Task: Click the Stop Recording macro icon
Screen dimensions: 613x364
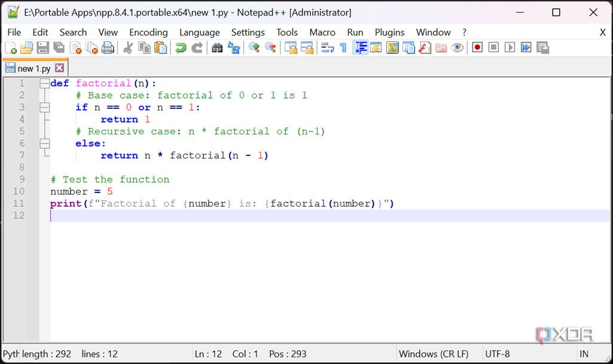Action: click(493, 48)
